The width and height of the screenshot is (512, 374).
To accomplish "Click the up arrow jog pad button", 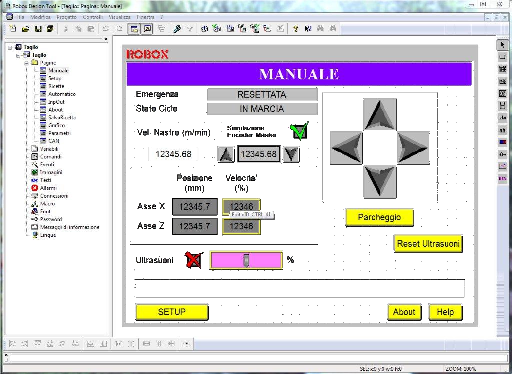I will click(380, 115).
